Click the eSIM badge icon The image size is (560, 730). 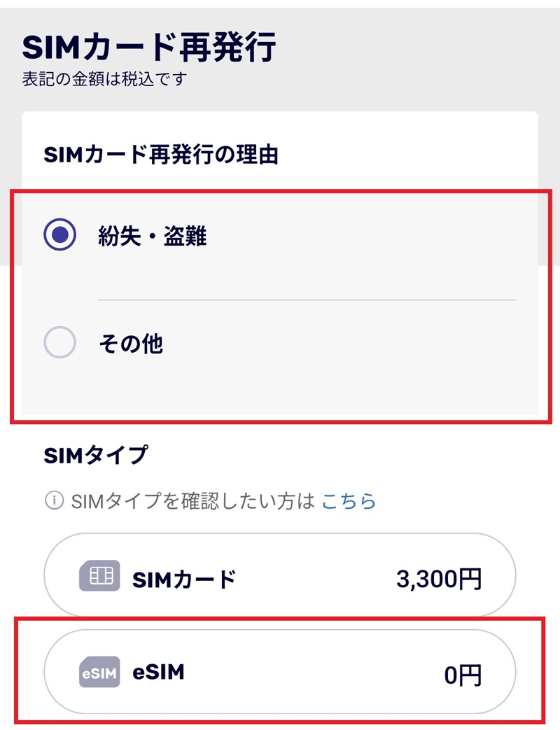(99, 673)
